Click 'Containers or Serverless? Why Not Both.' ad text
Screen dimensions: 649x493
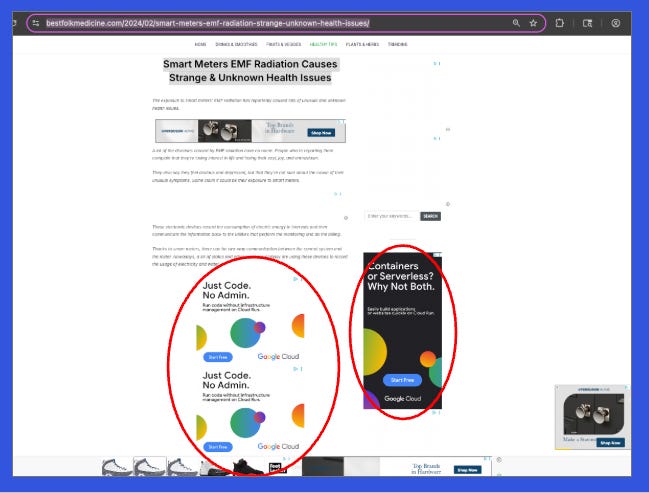coord(401,277)
